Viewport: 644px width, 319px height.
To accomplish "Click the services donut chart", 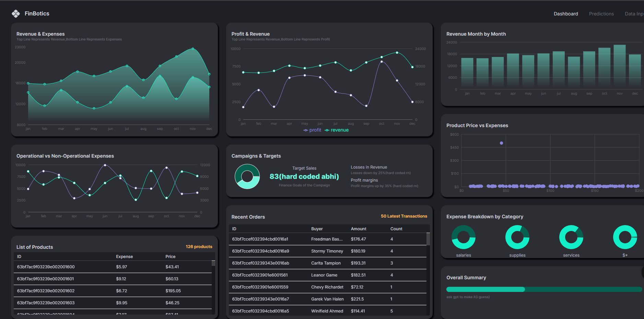I will (x=571, y=237).
